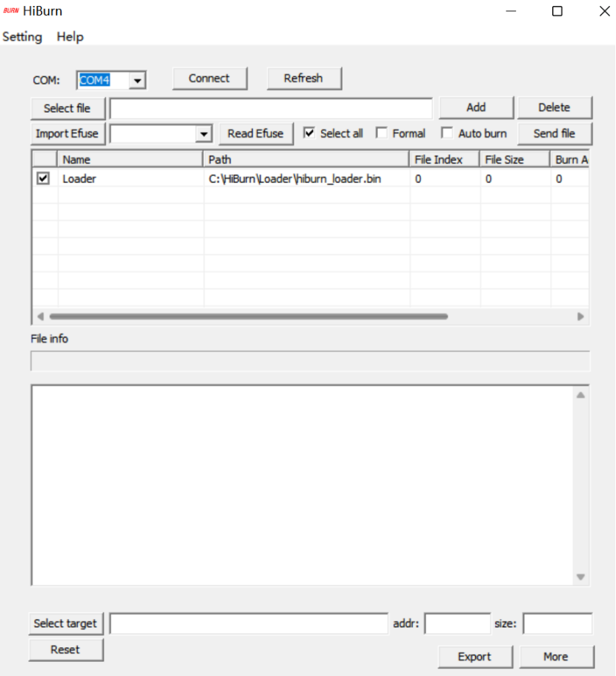The image size is (616, 676).
Task: Focus the size input field
Action: click(x=557, y=624)
